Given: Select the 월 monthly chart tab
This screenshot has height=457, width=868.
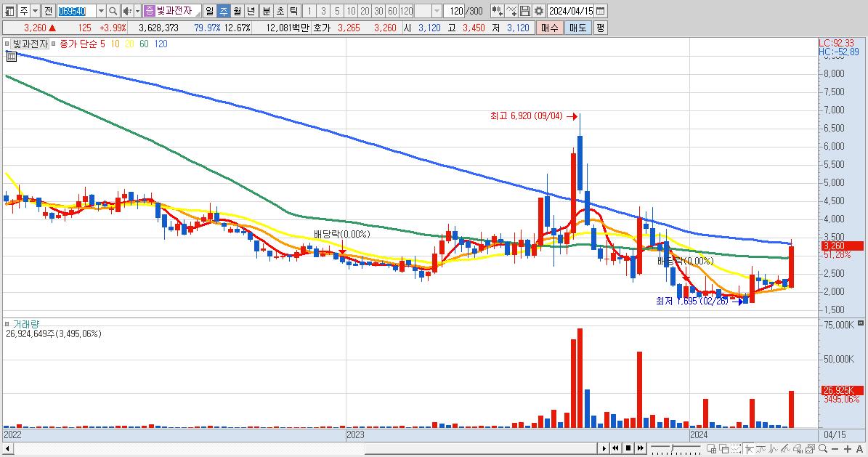Looking at the screenshot, I should [x=237, y=10].
